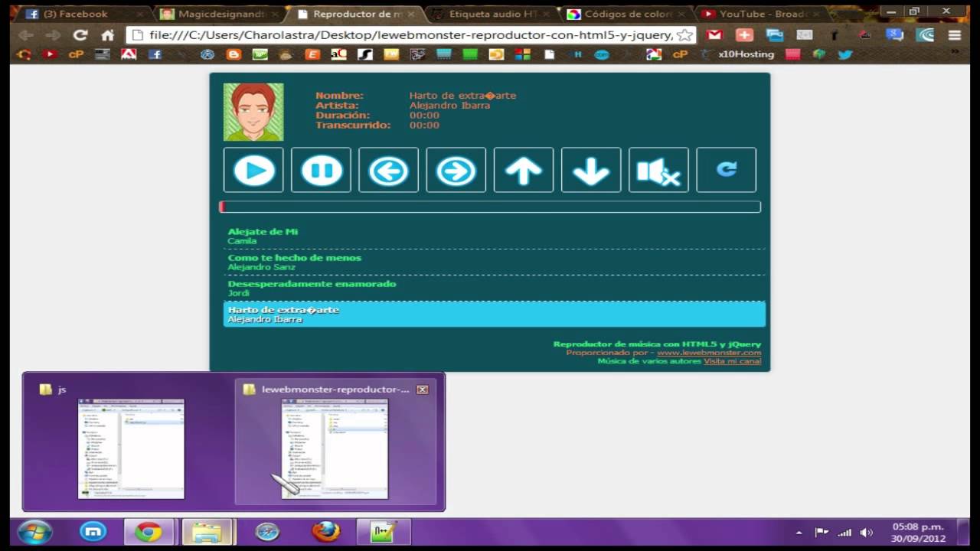Open the x10Hosting bookmark
Image resolution: width=980 pixels, height=551 pixels.
click(739, 54)
